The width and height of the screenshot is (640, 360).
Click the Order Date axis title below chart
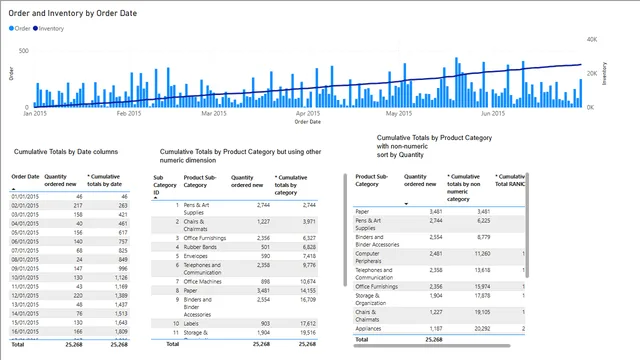coord(308,122)
